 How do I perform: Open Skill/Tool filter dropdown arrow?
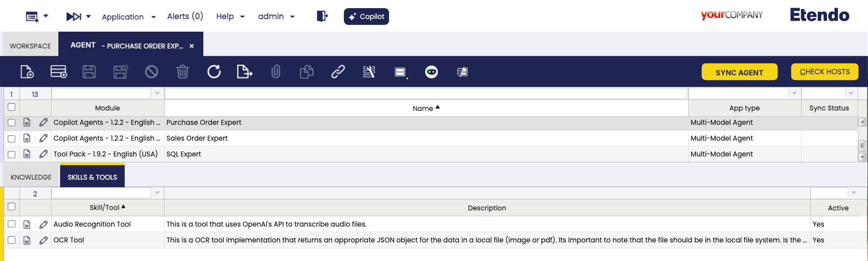click(x=157, y=193)
